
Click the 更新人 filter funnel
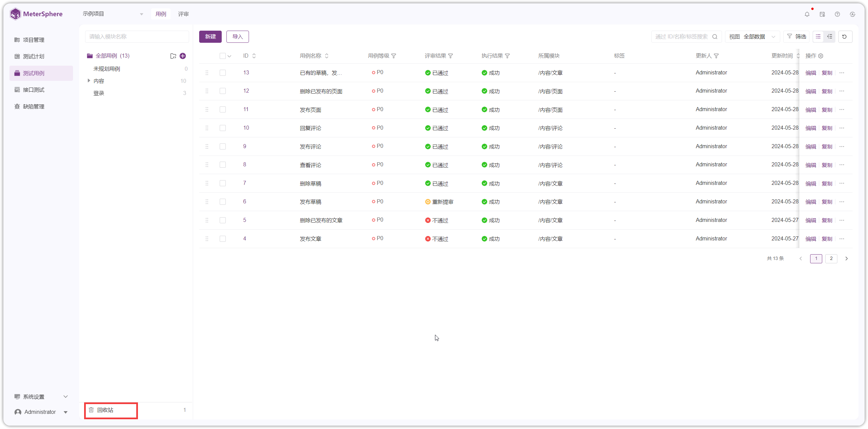[716, 56]
